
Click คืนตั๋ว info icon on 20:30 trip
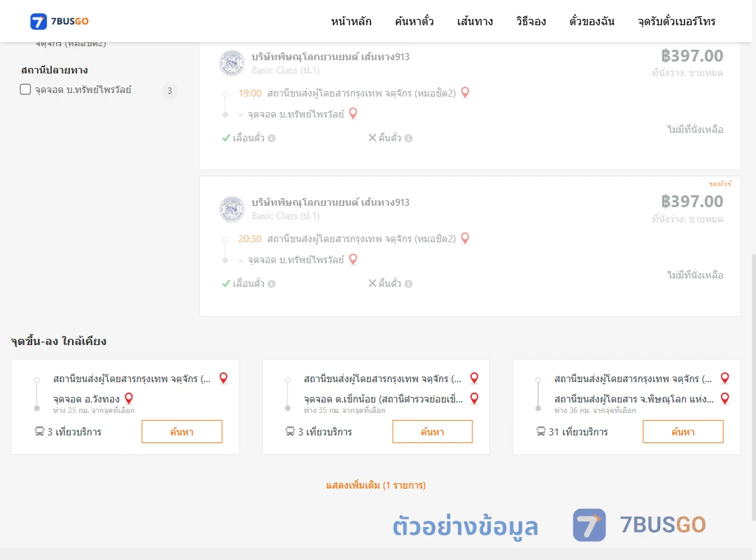(x=408, y=284)
